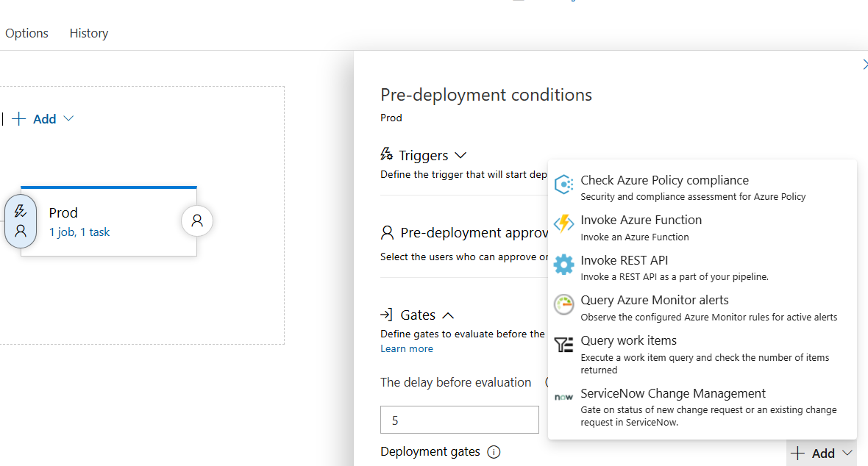The height and width of the screenshot is (466, 868).
Task: Click the Invoke Azure Function icon
Action: [x=563, y=224]
